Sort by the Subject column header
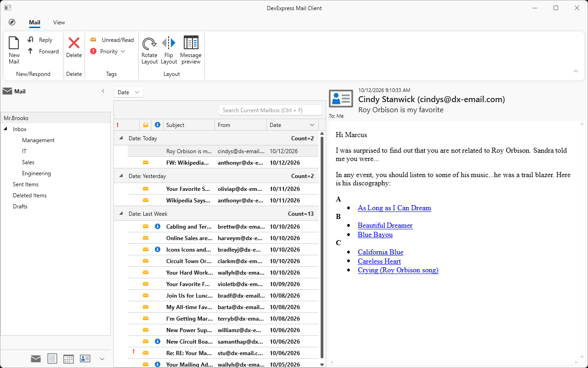 189,125
